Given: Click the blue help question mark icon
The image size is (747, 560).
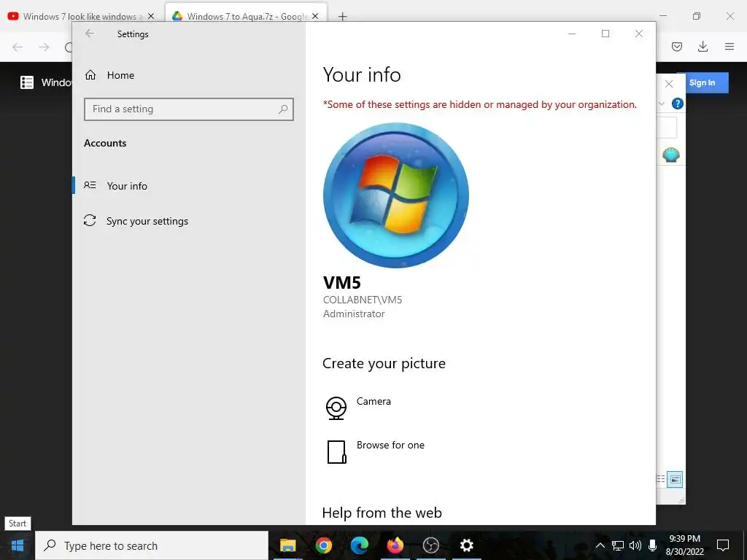Looking at the screenshot, I should (x=677, y=104).
